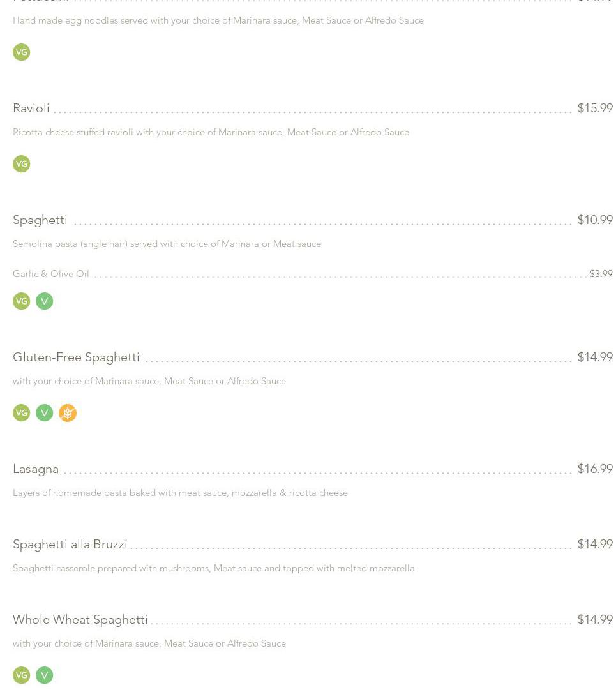Click the $10.99 Spaghetti price

[x=595, y=220]
